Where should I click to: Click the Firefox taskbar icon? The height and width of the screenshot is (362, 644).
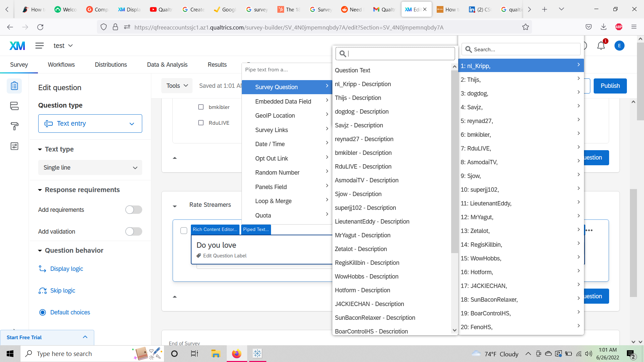click(x=236, y=354)
